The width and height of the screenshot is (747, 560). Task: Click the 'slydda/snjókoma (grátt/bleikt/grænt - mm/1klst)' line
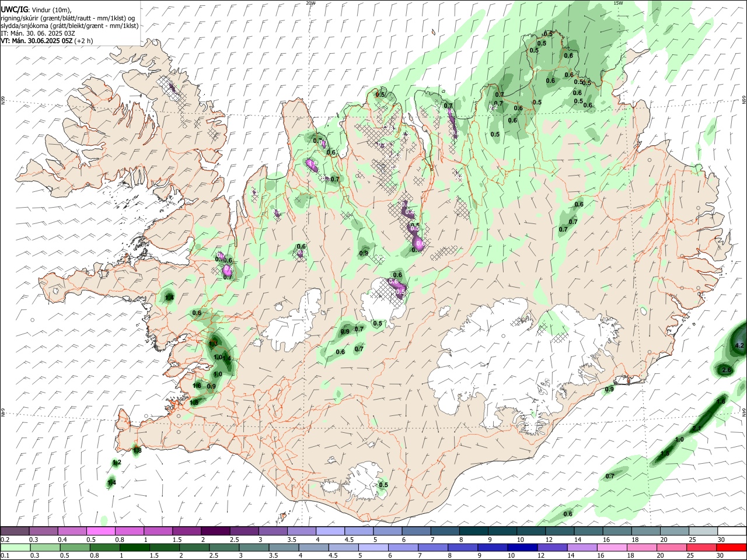(69, 26)
